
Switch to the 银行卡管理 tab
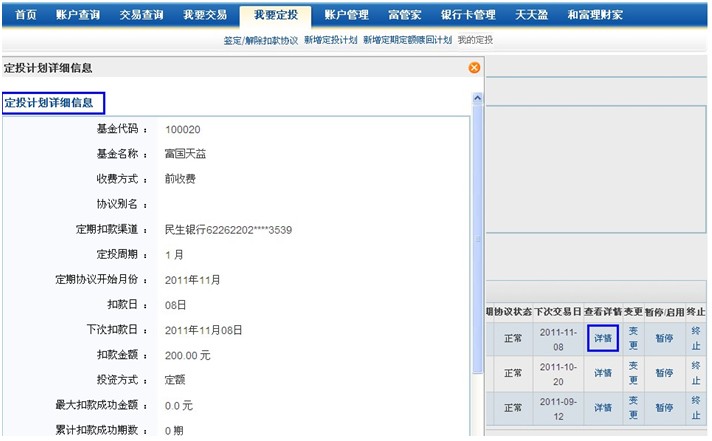pyautogui.click(x=468, y=15)
